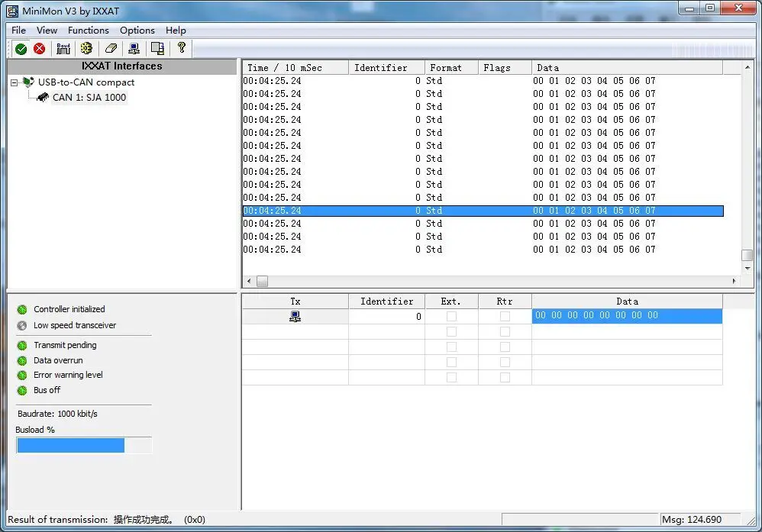Click the Error warning level LED

(x=22, y=375)
